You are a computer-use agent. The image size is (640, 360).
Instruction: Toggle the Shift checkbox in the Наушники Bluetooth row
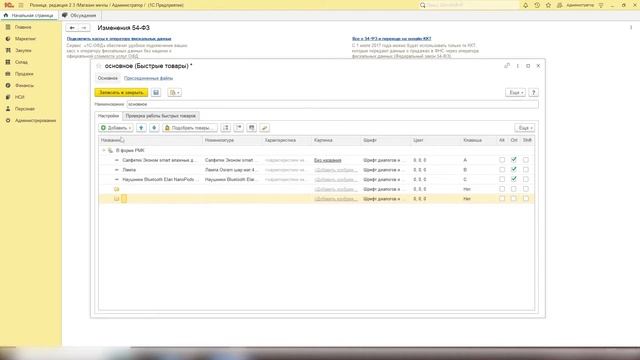(x=526, y=179)
